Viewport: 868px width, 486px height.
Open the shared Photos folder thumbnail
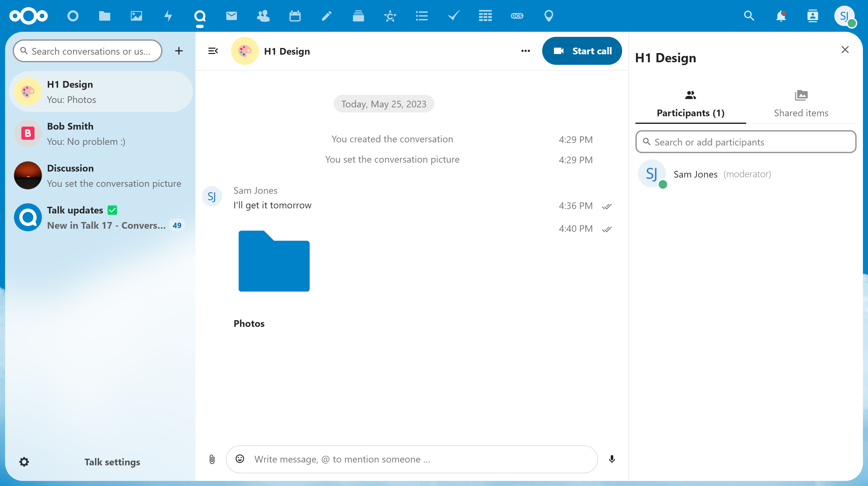(274, 261)
